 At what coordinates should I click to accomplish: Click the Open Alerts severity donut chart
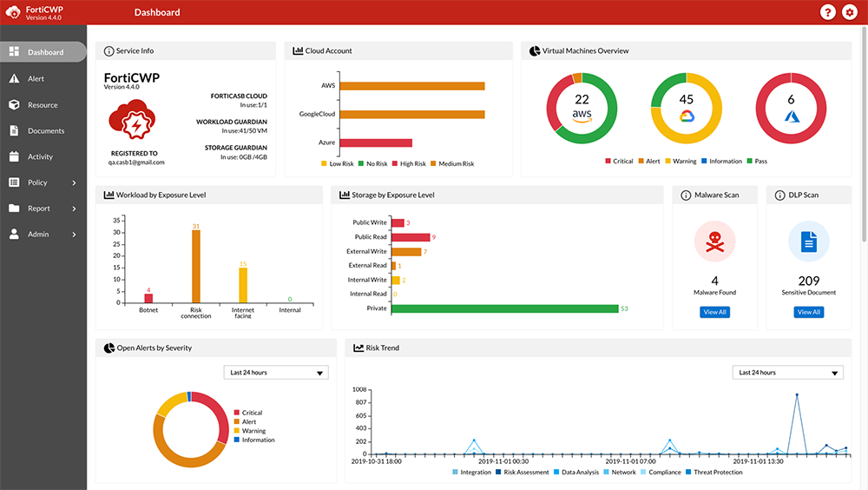click(x=191, y=429)
